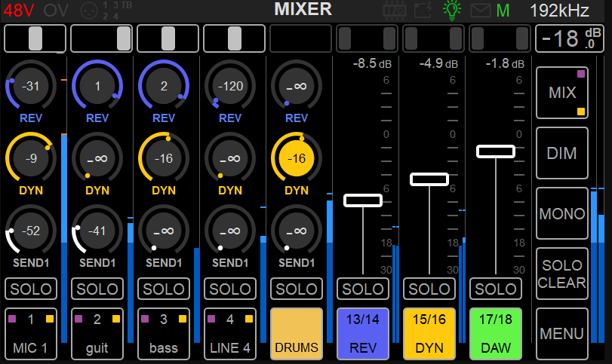Screen dimensions: 612x364
Task: Toggle SOLO on the MIC 1 channel
Action: pos(31,289)
